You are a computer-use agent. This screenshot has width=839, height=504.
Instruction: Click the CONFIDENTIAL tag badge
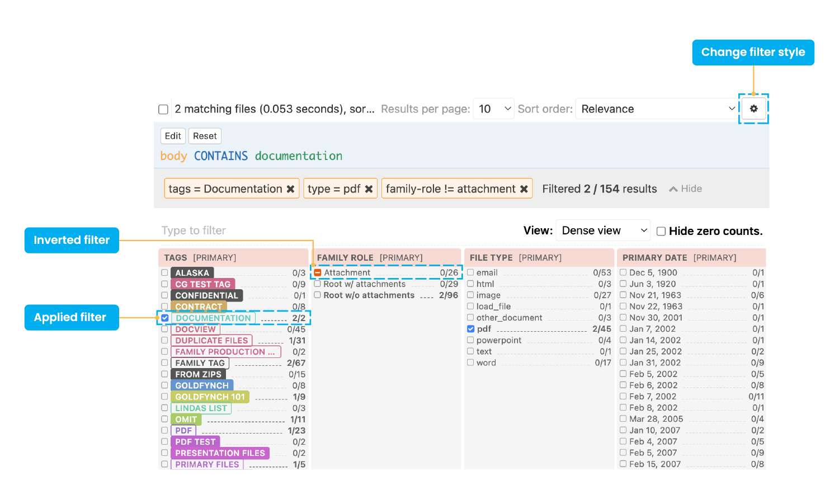pyautogui.click(x=206, y=295)
